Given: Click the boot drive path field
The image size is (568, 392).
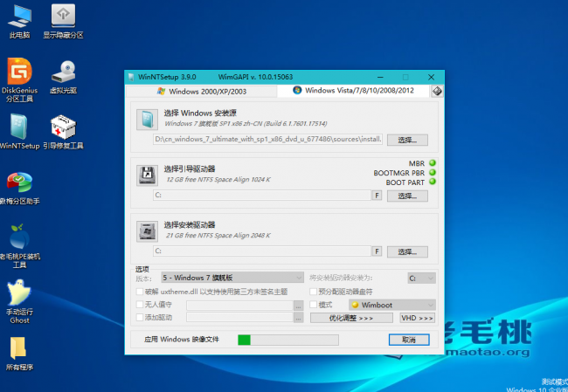Looking at the screenshot, I should pyautogui.click(x=262, y=195).
